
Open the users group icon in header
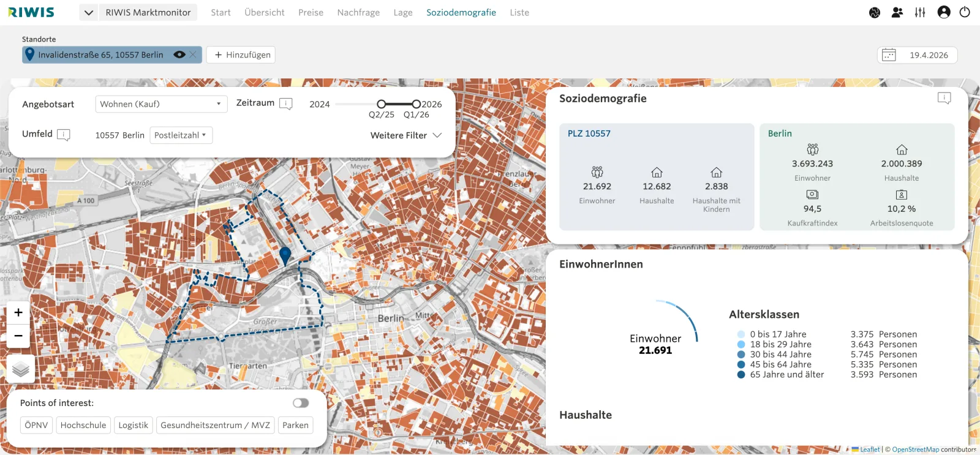click(897, 12)
